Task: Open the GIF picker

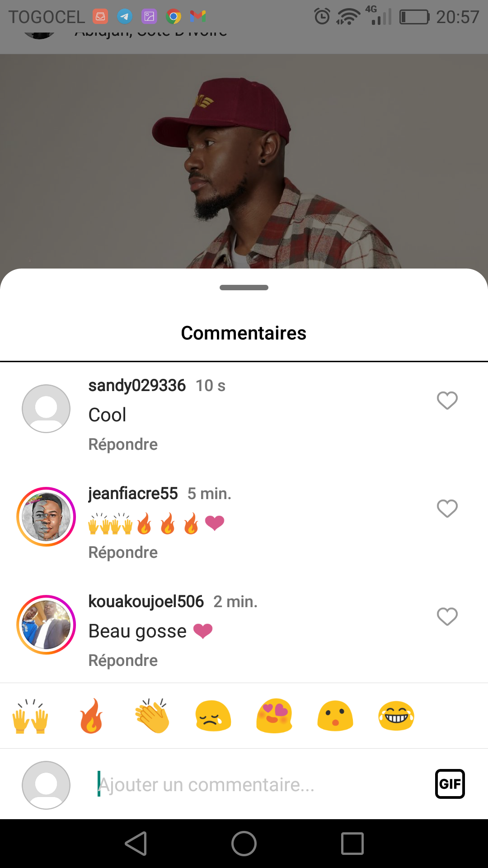Action: [x=450, y=784]
